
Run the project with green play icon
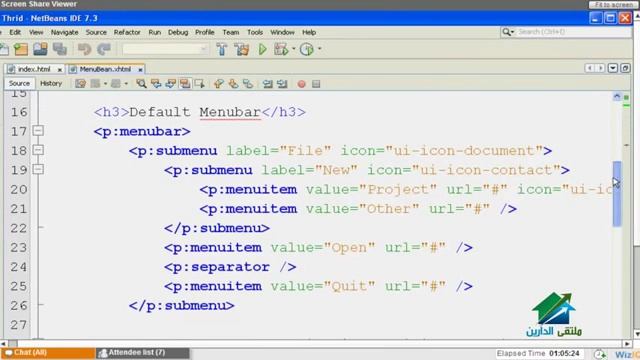[x=262, y=49]
